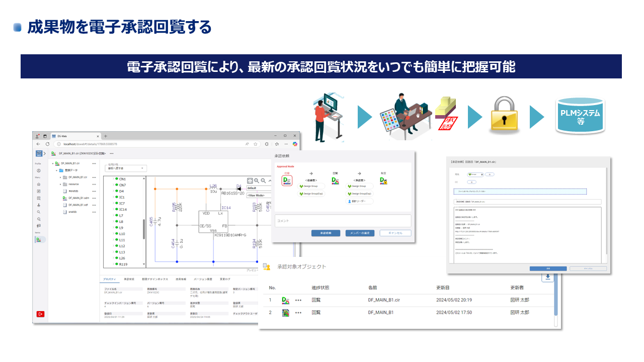Image resolution: width=644 pixels, height=362 pixels.
Task: Switch to the 流用情報 tab
Action: click(181, 279)
